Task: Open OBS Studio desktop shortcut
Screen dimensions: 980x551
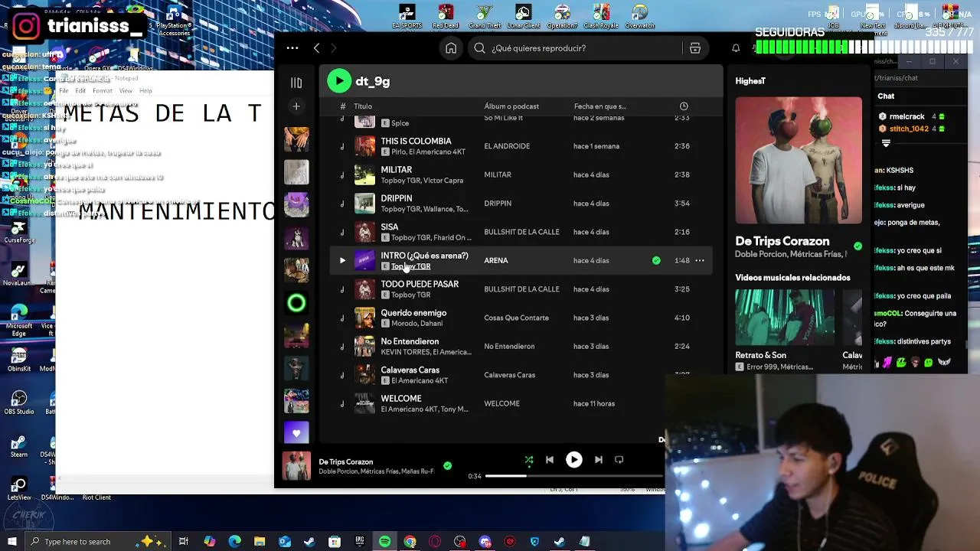Action: point(19,402)
